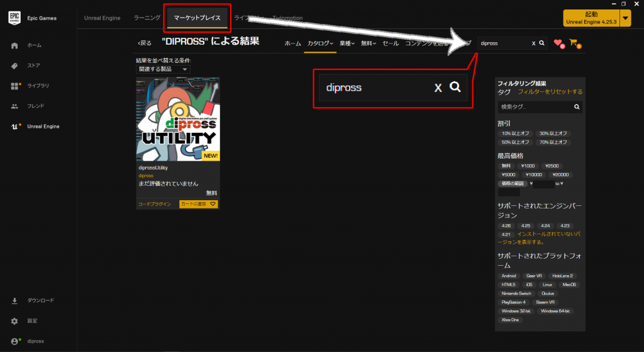Open the engine version arrow beside 起動
Screen dimensions: 644x352
tap(625, 18)
